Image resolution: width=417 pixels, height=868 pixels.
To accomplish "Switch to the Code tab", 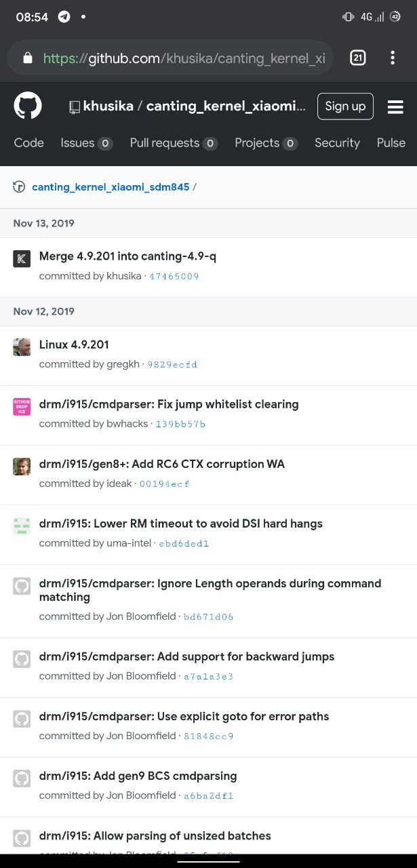I will (29, 143).
